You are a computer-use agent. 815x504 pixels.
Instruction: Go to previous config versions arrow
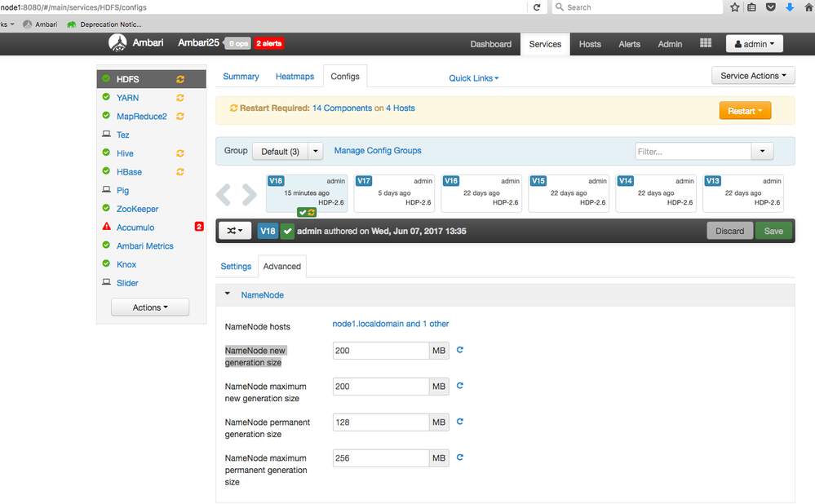click(224, 195)
